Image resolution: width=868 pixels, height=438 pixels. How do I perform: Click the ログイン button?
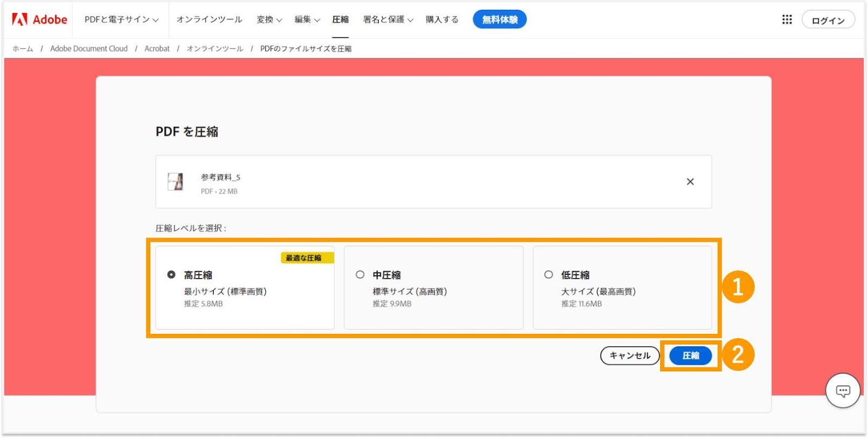[828, 20]
